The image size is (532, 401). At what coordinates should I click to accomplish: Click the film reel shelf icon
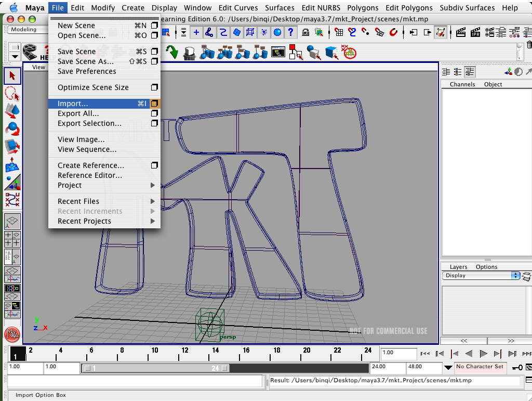pos(30,52)
